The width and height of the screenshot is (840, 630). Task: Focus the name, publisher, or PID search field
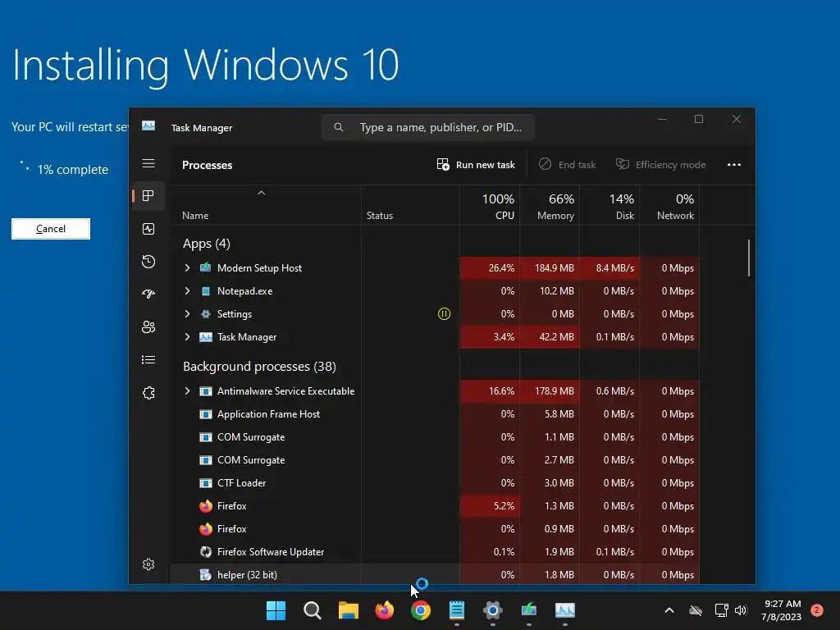pyautogui.click(x=428, y=127)
